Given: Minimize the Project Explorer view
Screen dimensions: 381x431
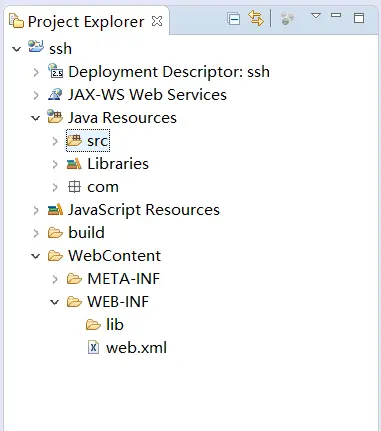Looking at the screenshot, I should click(336, 15).
